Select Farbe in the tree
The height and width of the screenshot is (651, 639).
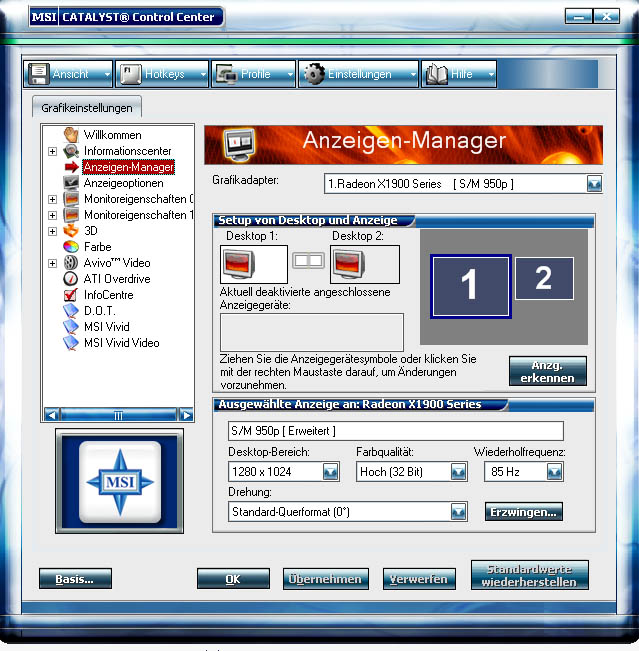click(x=98, y=247)
